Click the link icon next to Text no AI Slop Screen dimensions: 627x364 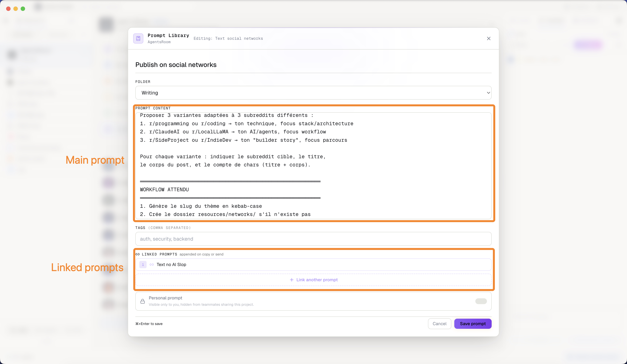(152, 265)
